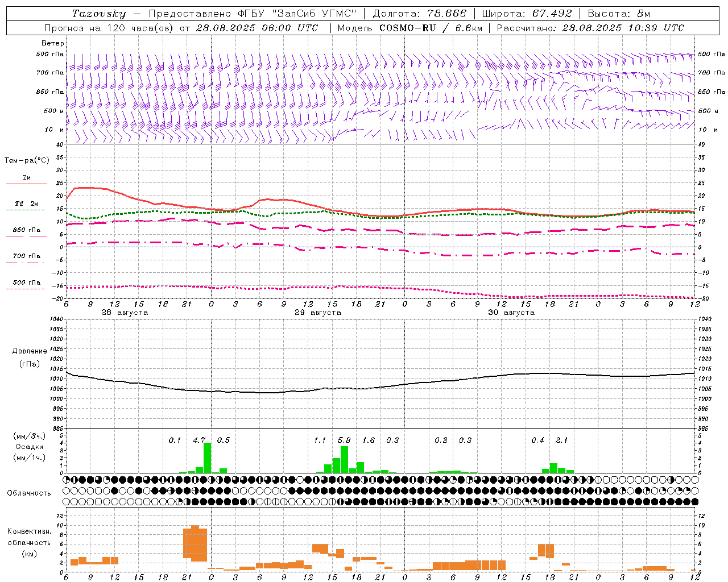Select the red 2м legend line sample
Viewport: 728px width, 582px height.
[x=26, y=184]
